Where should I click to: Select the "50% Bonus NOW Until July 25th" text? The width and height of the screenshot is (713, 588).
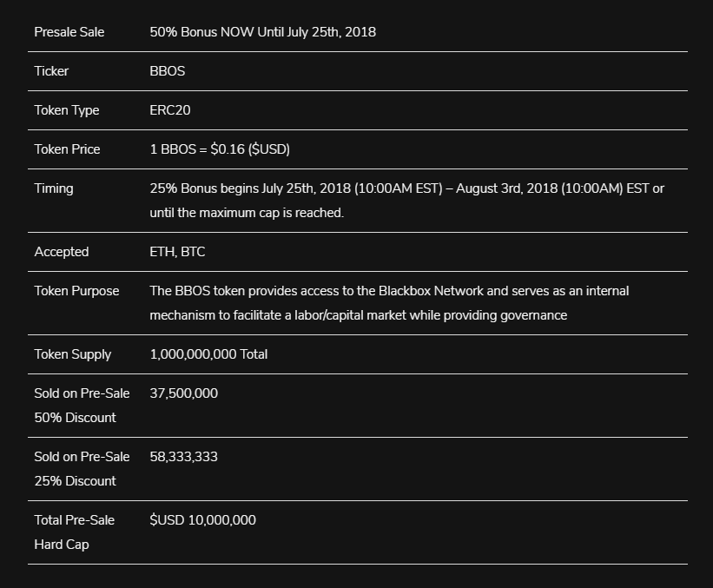pos(262,32)
